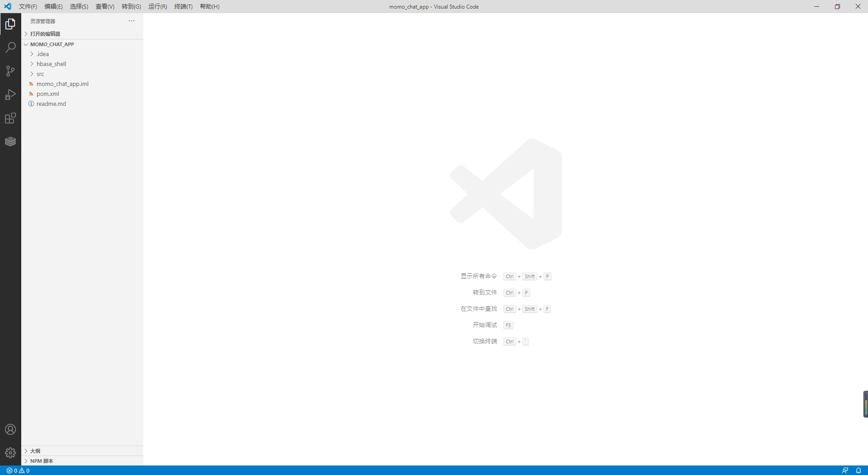Open the Run and Debug view icon
The height and width of the screenshot is (475, 868).
tap(10, 95)
